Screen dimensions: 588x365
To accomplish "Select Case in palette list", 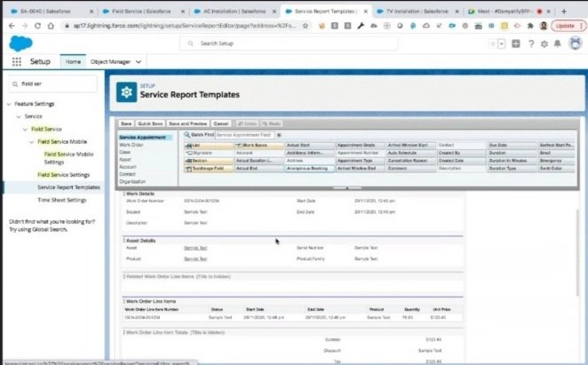I will click(x=125, y=152).
